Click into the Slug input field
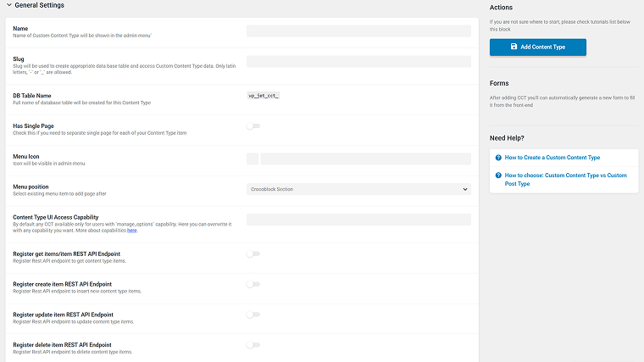Screen dimensions: 644x362 point(358,62)
